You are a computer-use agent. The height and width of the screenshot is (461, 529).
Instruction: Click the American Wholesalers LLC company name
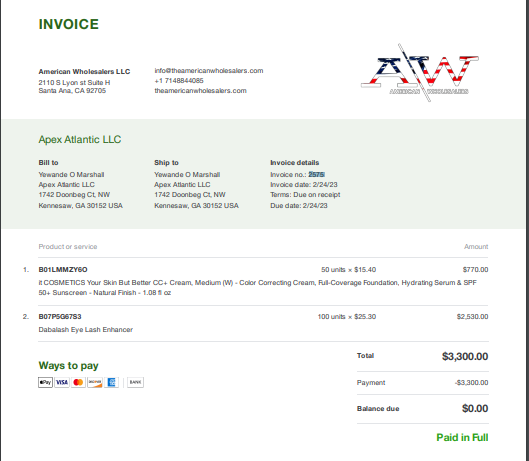[84, 72]
